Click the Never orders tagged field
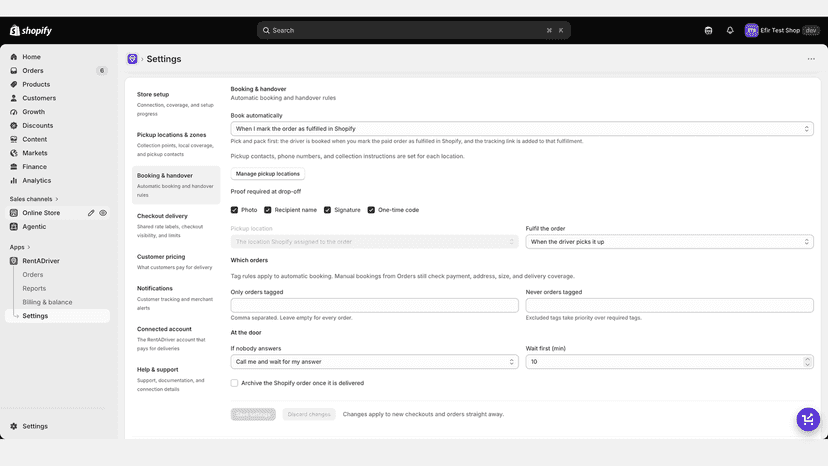Screen dimensions: 828x466 click(669, 305)
